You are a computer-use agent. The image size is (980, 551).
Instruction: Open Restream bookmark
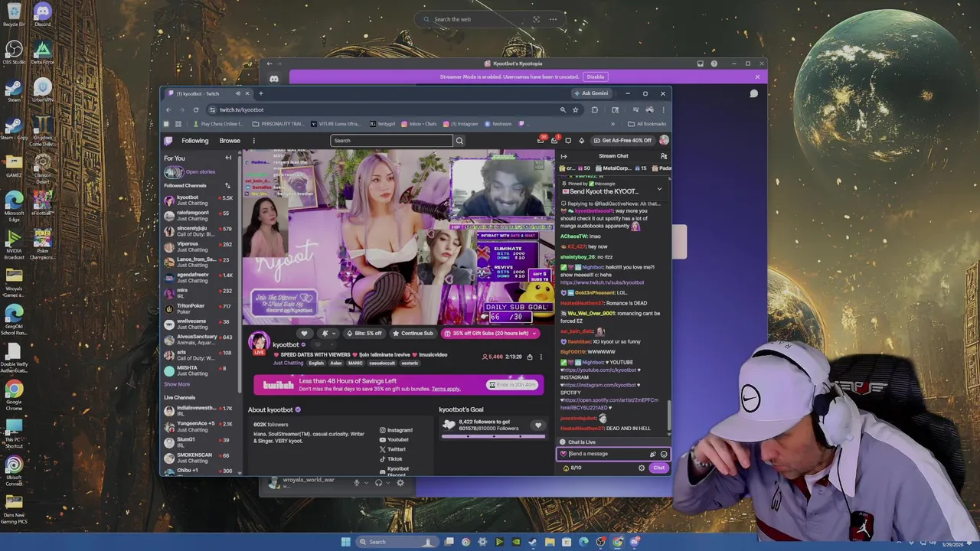click(x=498, y=124)
